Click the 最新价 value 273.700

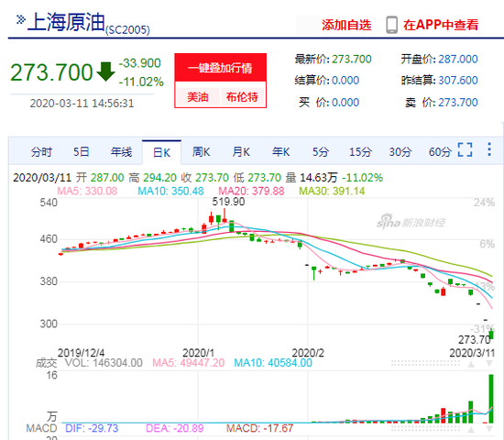tap(352, 60)
